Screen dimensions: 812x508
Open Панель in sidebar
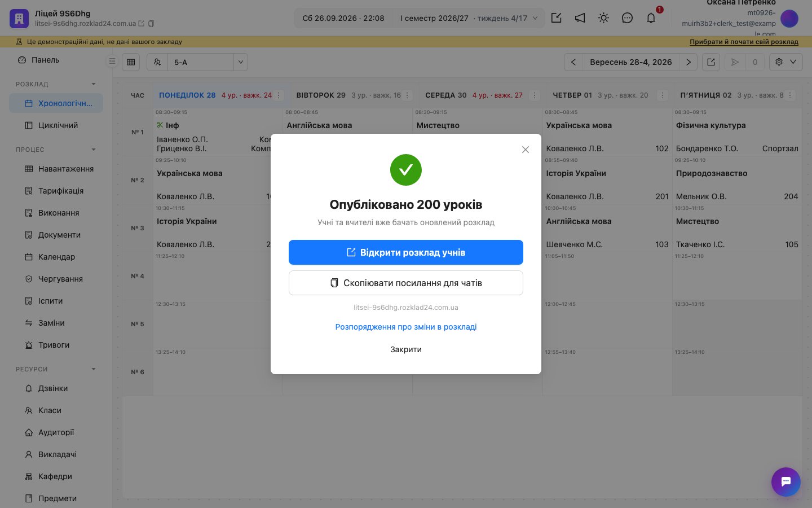coord(56,60)
